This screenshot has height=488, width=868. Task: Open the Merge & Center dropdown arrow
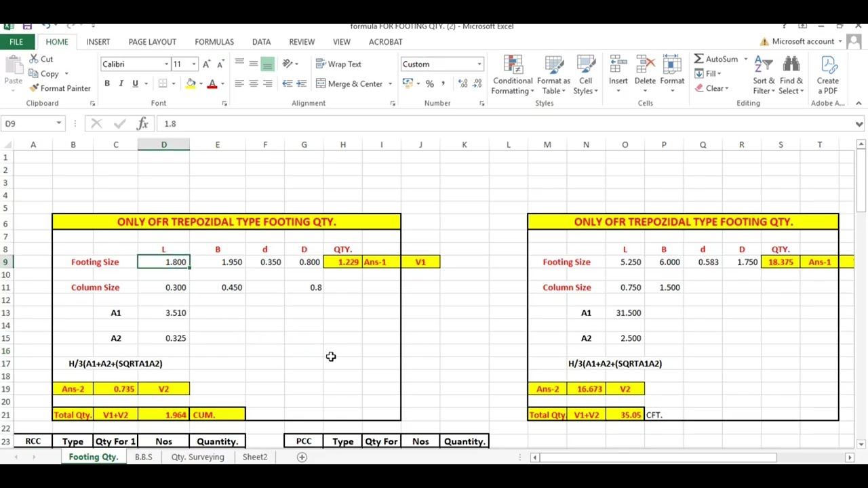(x=390, y=84)
